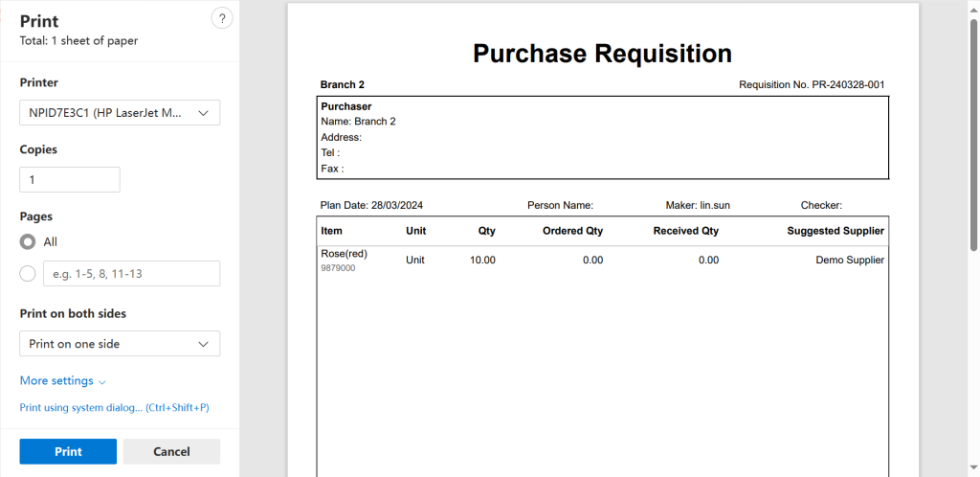The height and width of the screenshot is (477, 980).
Task: Select the All pages radio button
Action: (x=28, y=242)
